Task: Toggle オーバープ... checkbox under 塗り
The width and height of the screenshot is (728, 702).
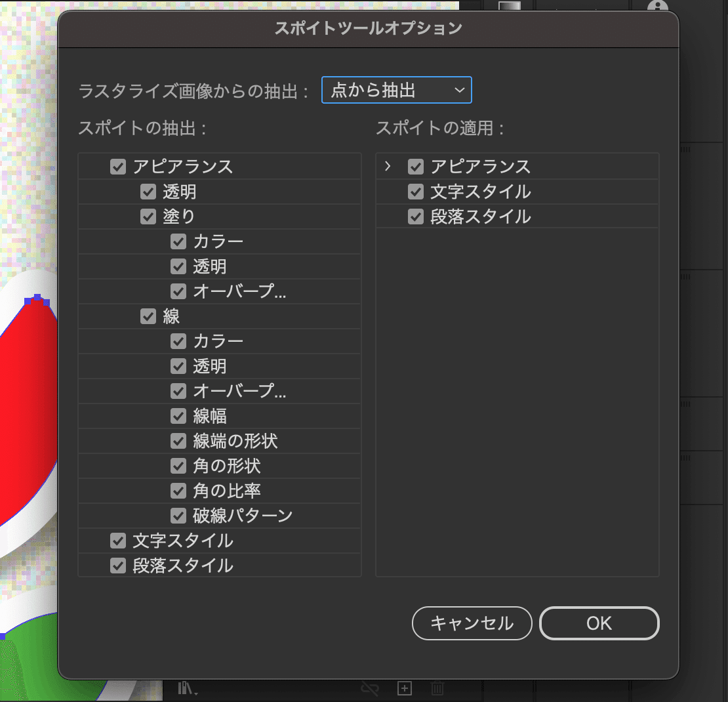Action: pos(178,291)
